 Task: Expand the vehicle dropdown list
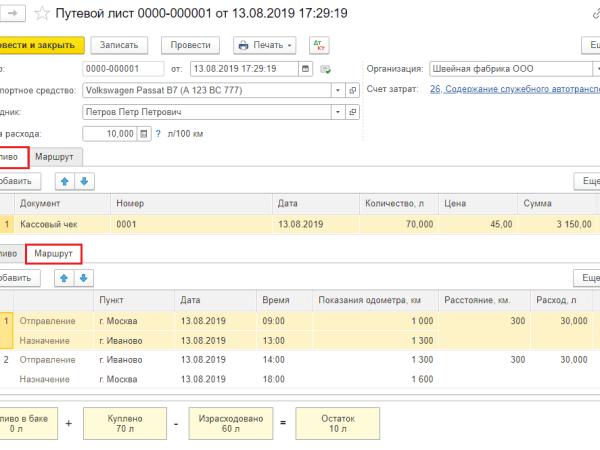click(339, 90)
